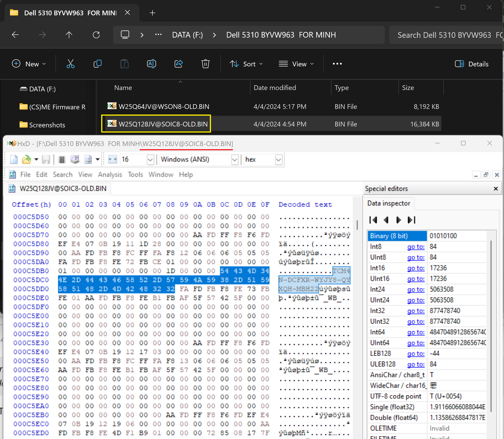
Task: Toggle the adaptive bytes-per-row button
Action: pos(112,160)
